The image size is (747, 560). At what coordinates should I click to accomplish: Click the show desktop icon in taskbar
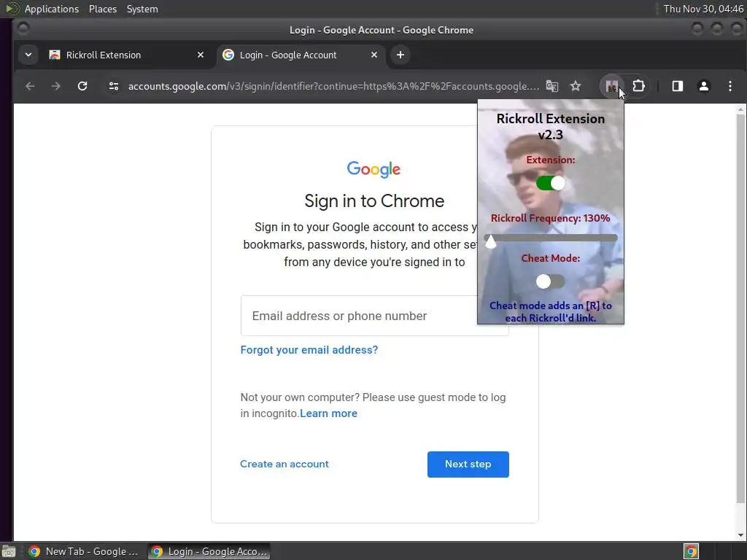(x=9, y=551)
